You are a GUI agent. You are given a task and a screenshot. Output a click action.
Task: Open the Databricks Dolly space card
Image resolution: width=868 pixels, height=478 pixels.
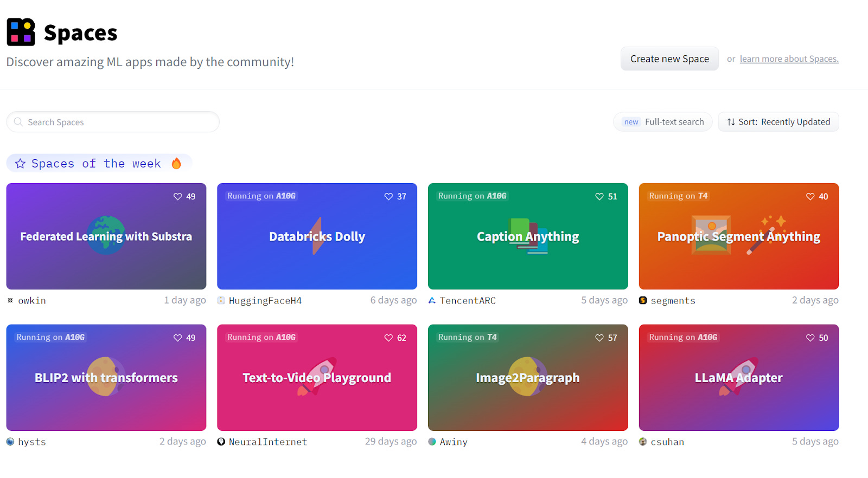(317, 236)
